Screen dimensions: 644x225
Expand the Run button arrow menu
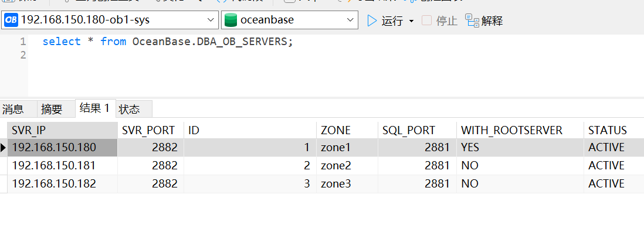(x=412, y=21)
